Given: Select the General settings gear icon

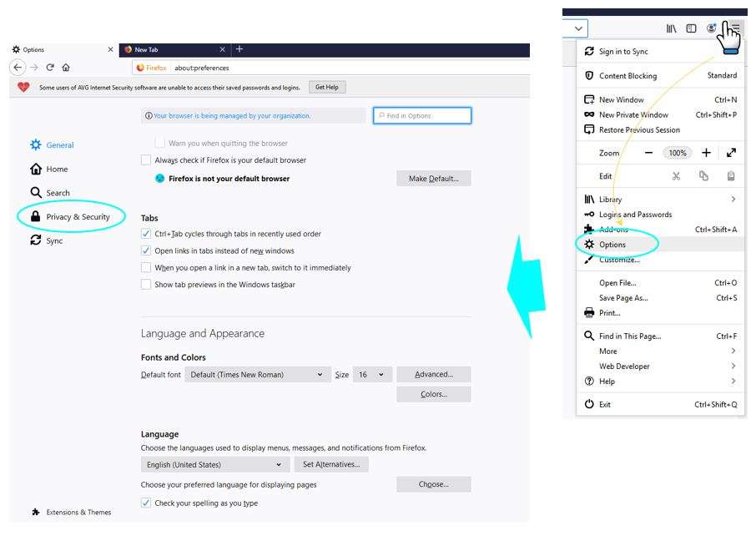Looking at the screenshot, I should [36, 144].
